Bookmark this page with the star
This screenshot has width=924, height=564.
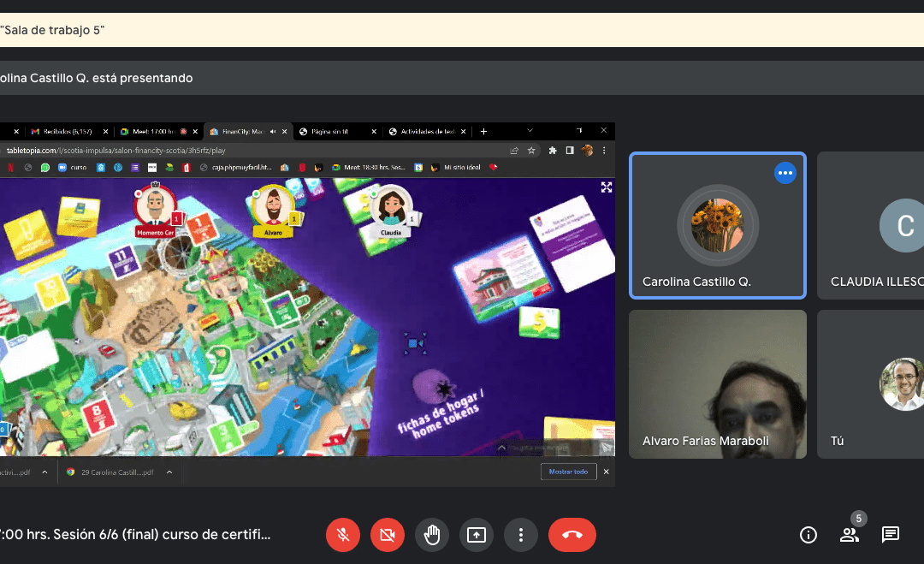531,151
